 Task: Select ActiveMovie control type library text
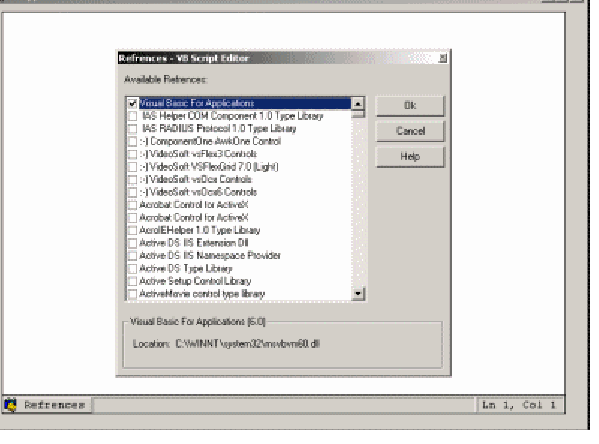(202, 293)
